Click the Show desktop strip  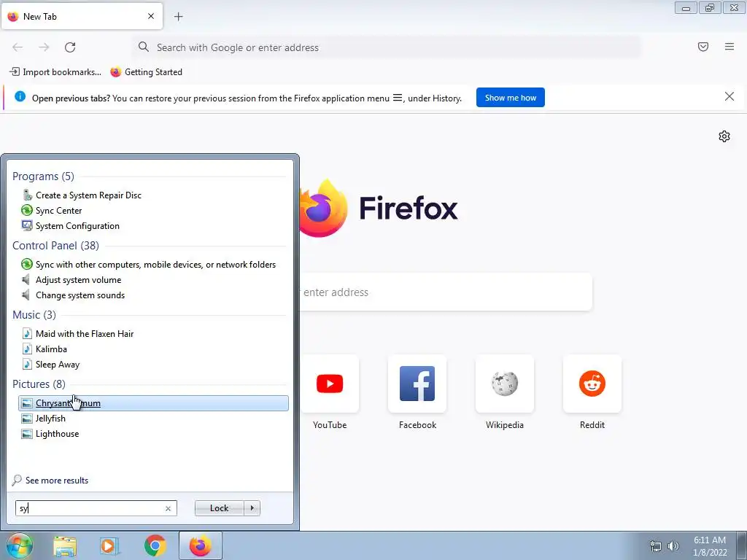[x=741, y=545]
